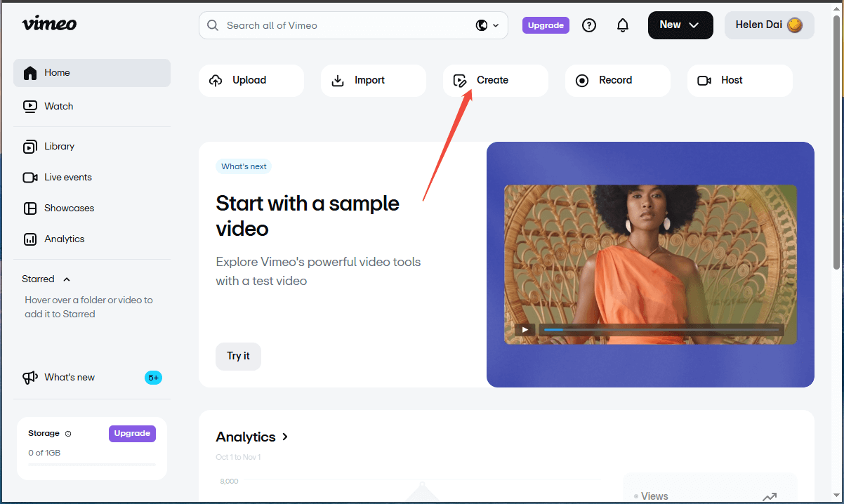This screenshot has height=504, width=844.
Task: Open Showcases from the sidebar
Action: coord(67,208)
